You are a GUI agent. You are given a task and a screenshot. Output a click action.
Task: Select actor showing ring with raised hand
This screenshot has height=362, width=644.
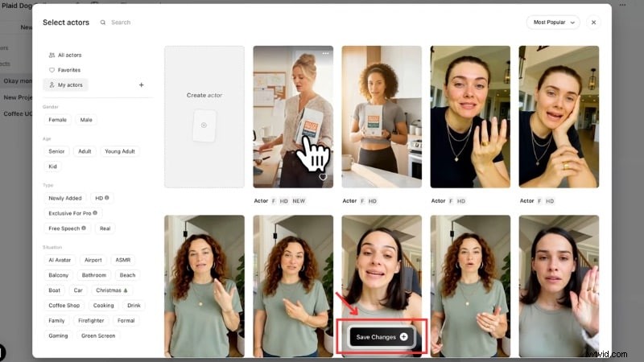point(470,117)
